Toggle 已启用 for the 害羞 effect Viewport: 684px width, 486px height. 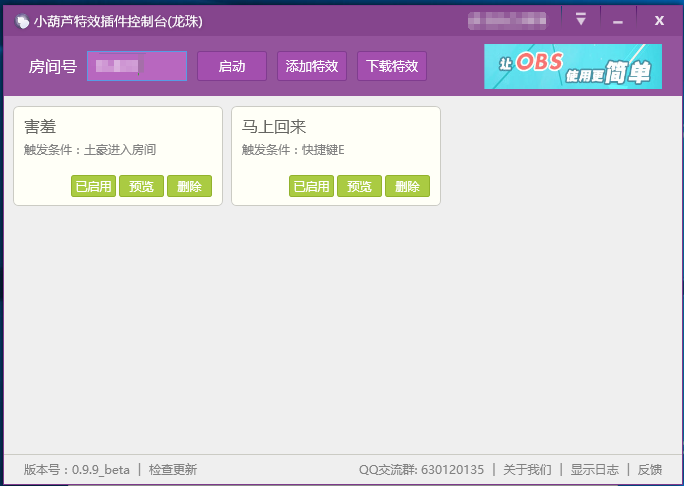pos(93,186)
